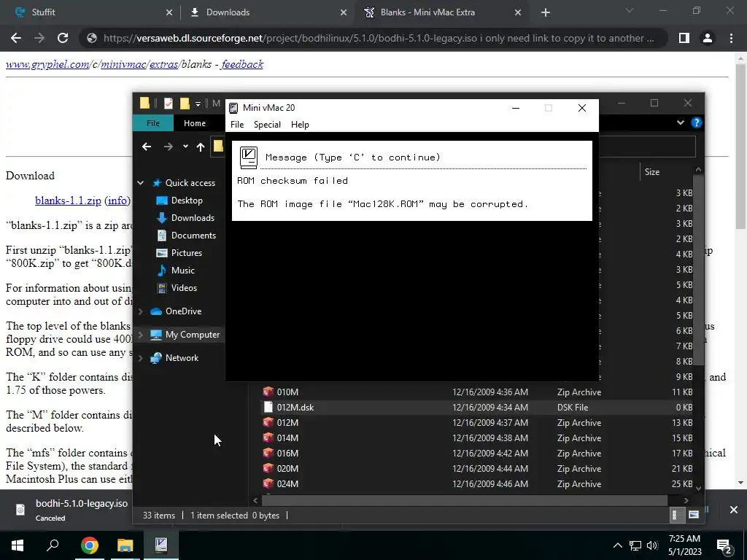This screenshot has width=747, height=560.
Task: Collapse Quick access tree node
Action: point(141,183)
